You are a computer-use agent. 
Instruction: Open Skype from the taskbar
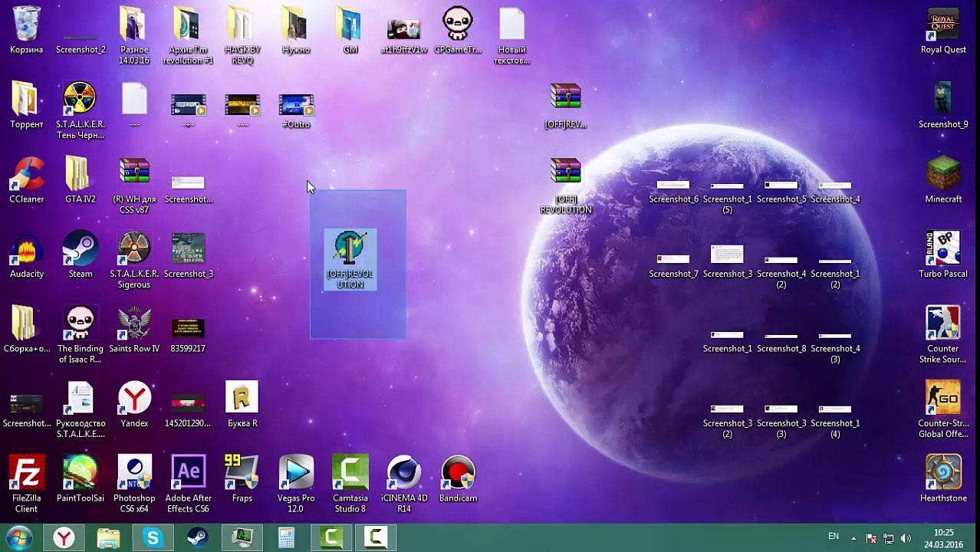153,538
